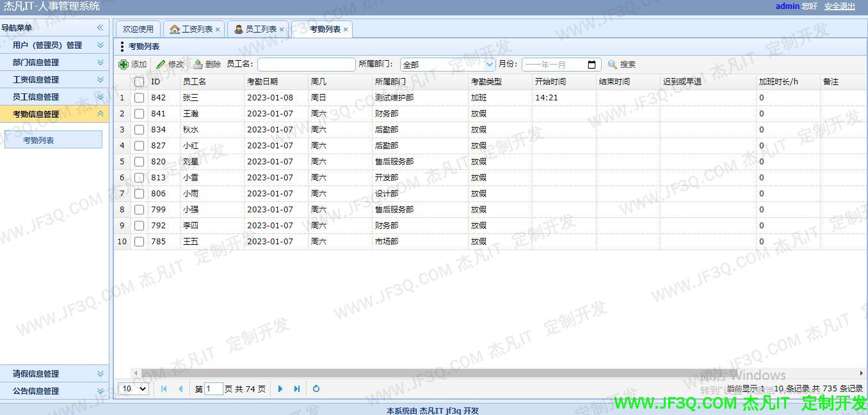
Task: Refresh the attendance list with the reload icon
Action: coord(316,389)
